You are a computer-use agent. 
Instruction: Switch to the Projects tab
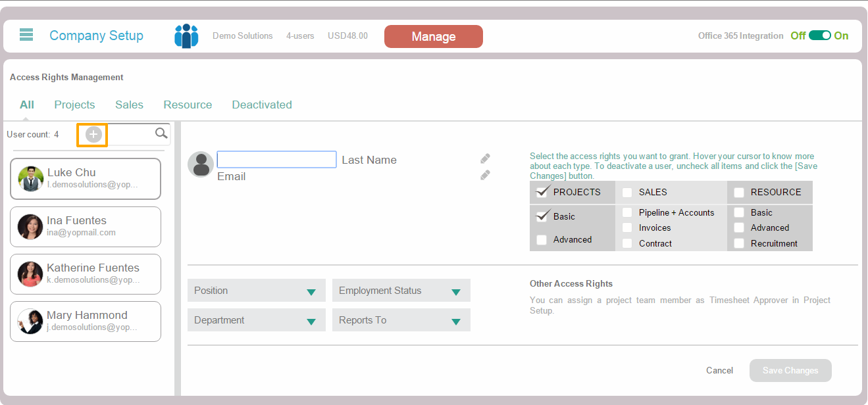click(74, 105)
